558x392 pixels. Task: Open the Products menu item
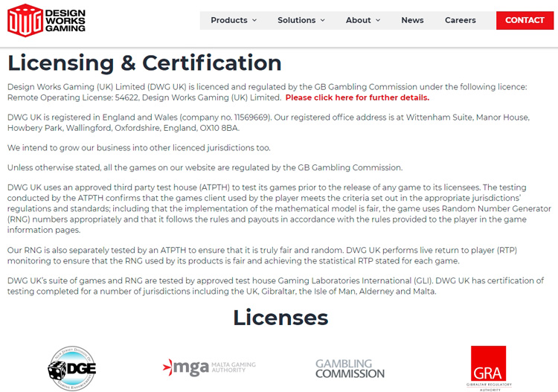point(229,20)
